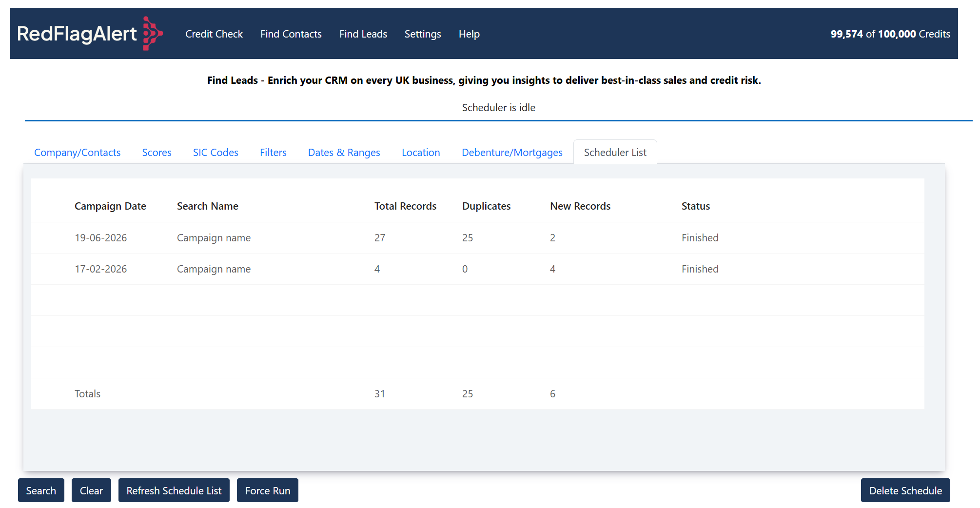Click the 99,574 of 100,000 Credits text
980x508 pixels.
point(890,34)
